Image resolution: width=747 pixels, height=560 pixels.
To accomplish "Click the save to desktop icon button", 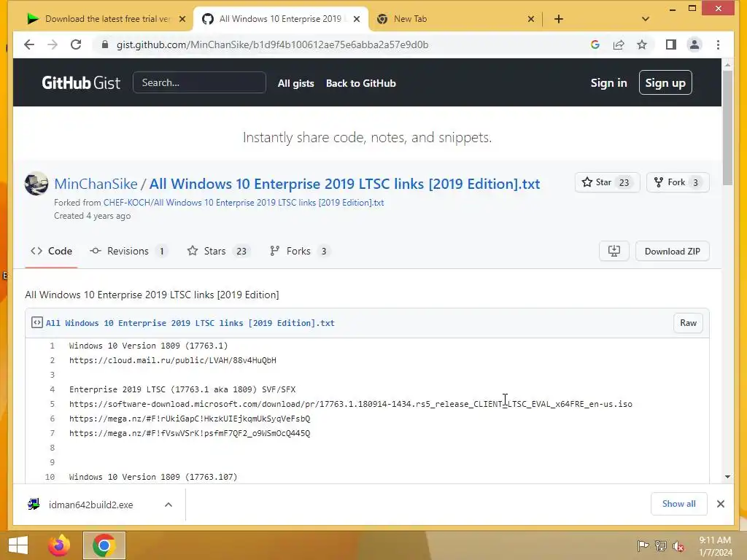I will pos(614,251).
